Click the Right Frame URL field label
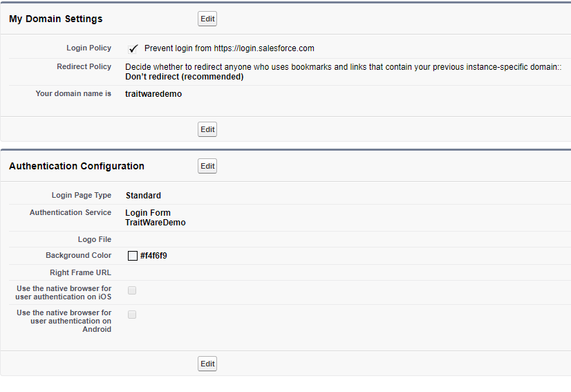571x392 pixels. click(x=80, y=272)
